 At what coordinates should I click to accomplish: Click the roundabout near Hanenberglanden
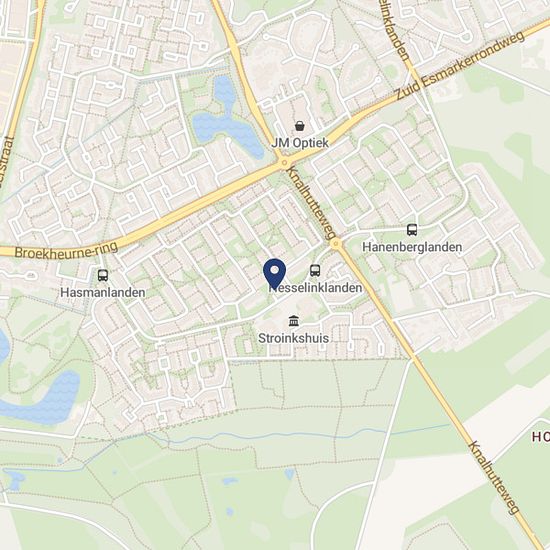click(x=336, y=243)
